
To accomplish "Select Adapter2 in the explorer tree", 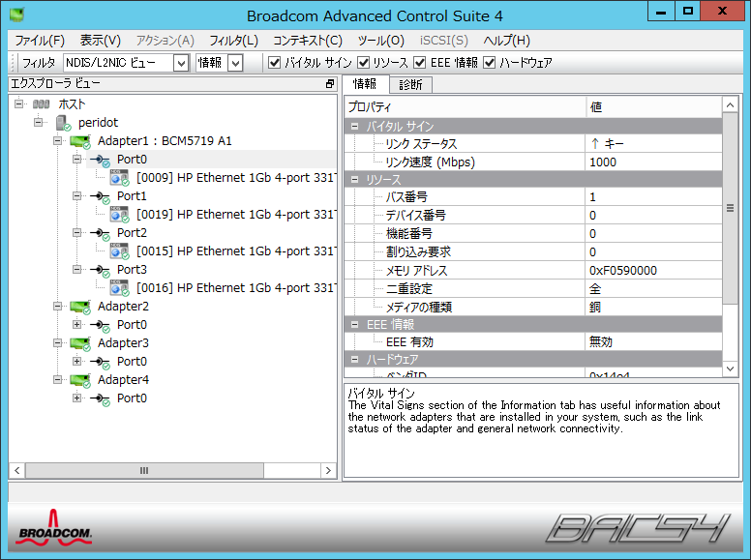I will [124, 307].
